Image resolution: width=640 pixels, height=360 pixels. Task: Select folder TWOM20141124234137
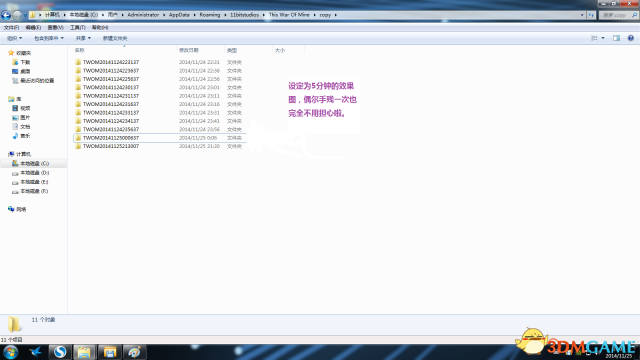[x=111, y=121]
